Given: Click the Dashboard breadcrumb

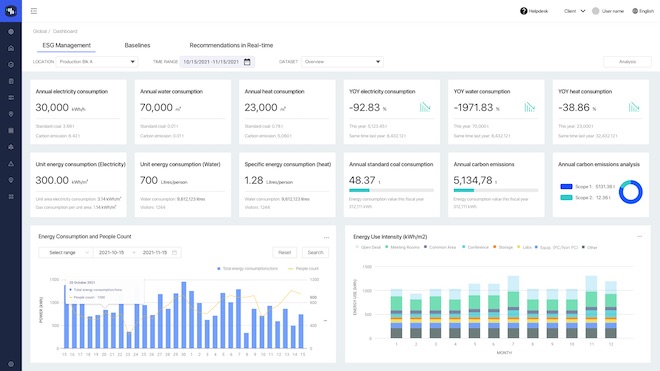Looking at the screenshot, I should point(65,31).
